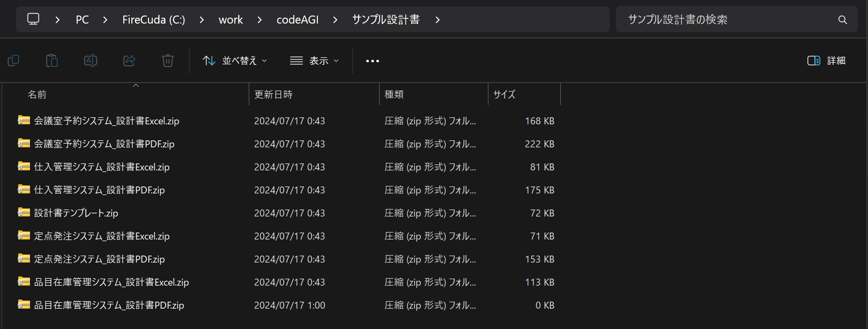
Task: Click the 168 KB size cell
Action: (539, 121)
